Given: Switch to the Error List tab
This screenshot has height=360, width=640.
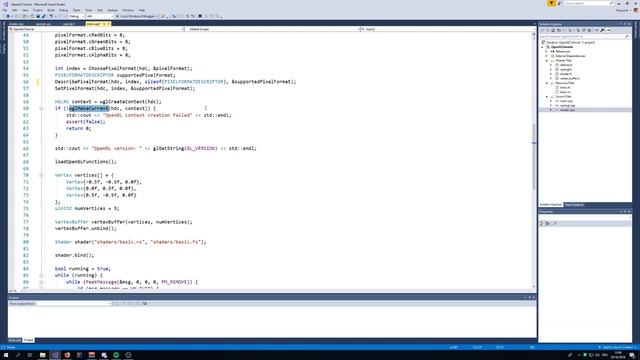Looking at the screenshot, I should click(x=15, y=340).
